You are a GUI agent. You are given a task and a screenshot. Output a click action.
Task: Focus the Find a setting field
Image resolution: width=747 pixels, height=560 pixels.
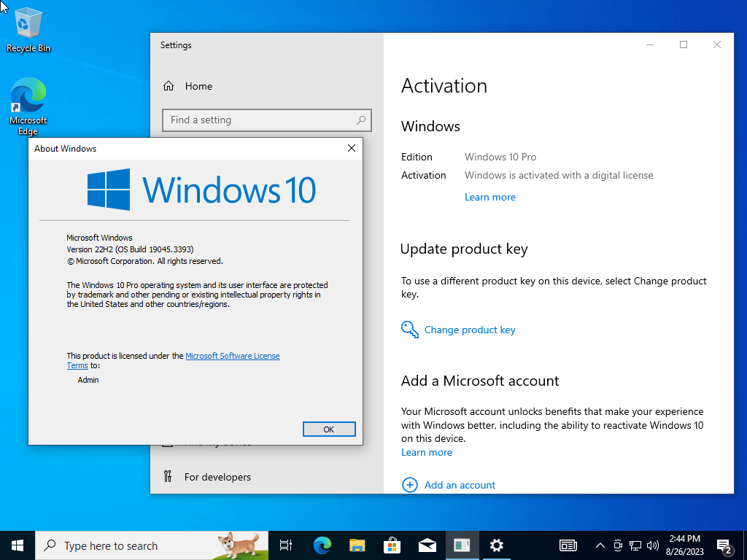click(x=266, y=120)
